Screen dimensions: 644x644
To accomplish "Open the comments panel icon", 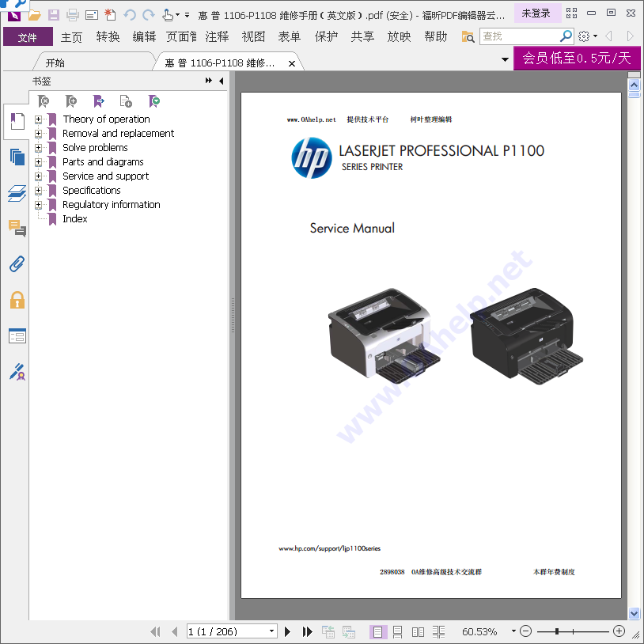I will (17, 229).
